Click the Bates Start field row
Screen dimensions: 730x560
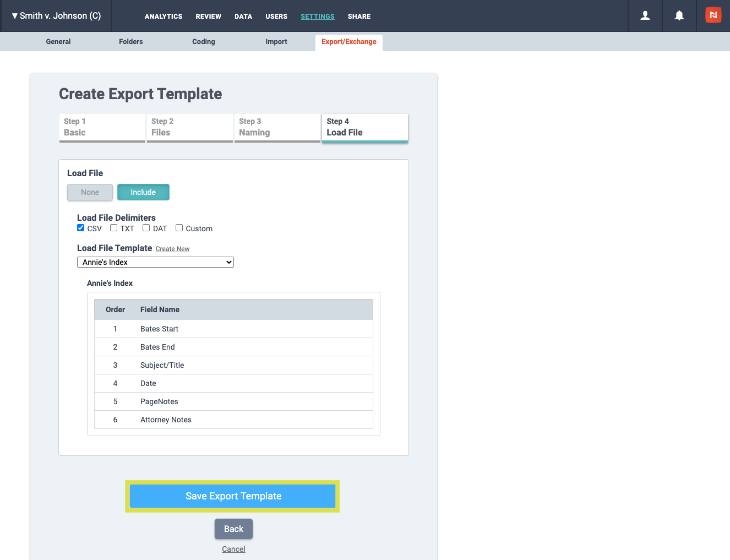pos(233,329)
